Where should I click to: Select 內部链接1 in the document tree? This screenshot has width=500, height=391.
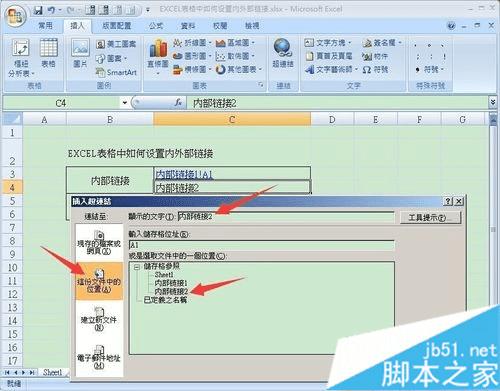[171, 283]
